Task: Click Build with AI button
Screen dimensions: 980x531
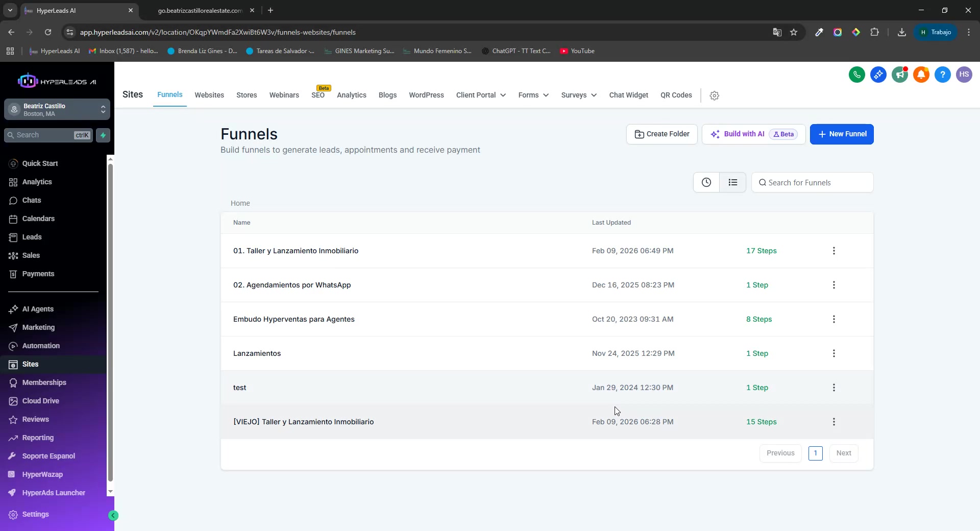Action: point(753,134)
